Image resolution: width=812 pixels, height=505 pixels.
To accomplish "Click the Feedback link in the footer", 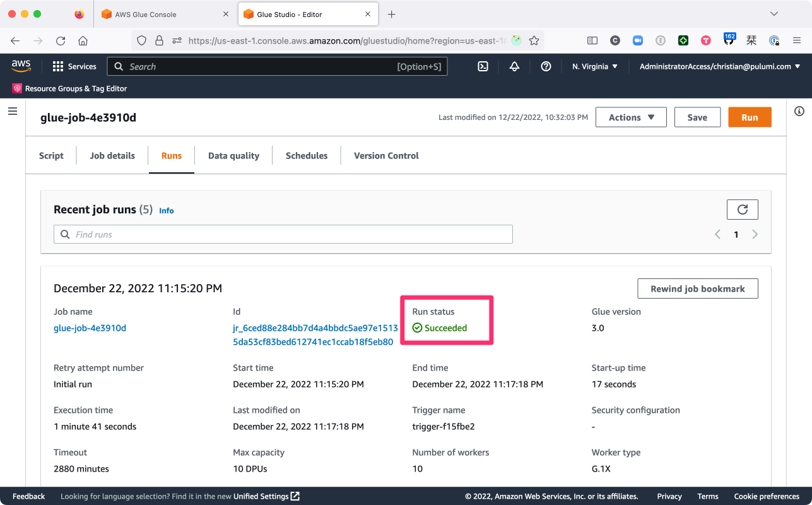I will (29, 496).
